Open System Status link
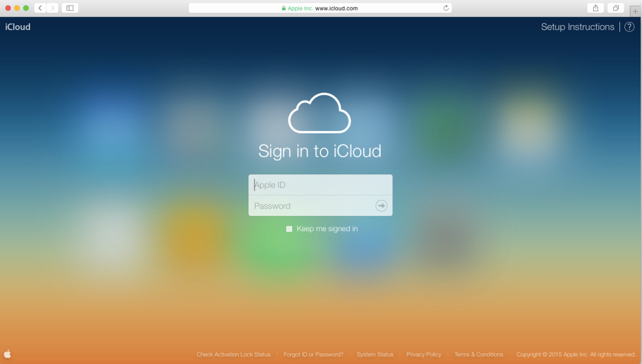This screenshot has height=364, width=642. (375, 355)
